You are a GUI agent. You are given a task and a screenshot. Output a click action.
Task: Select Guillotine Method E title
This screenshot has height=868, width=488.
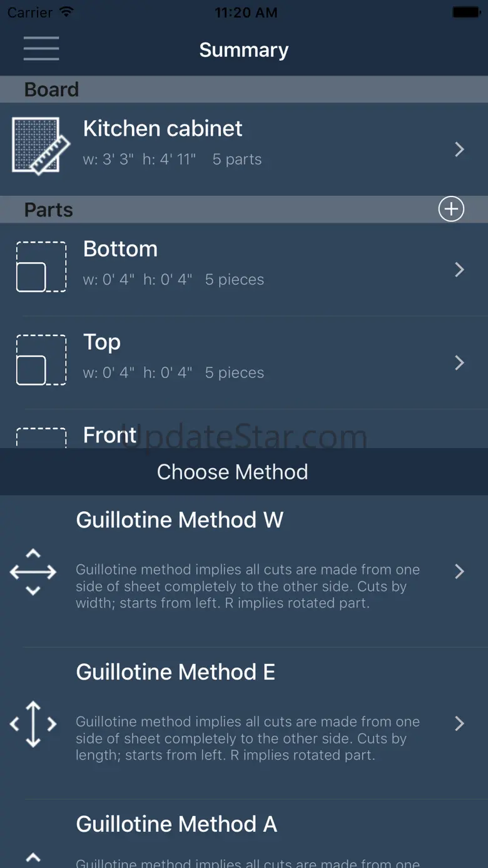pos(175,671)
